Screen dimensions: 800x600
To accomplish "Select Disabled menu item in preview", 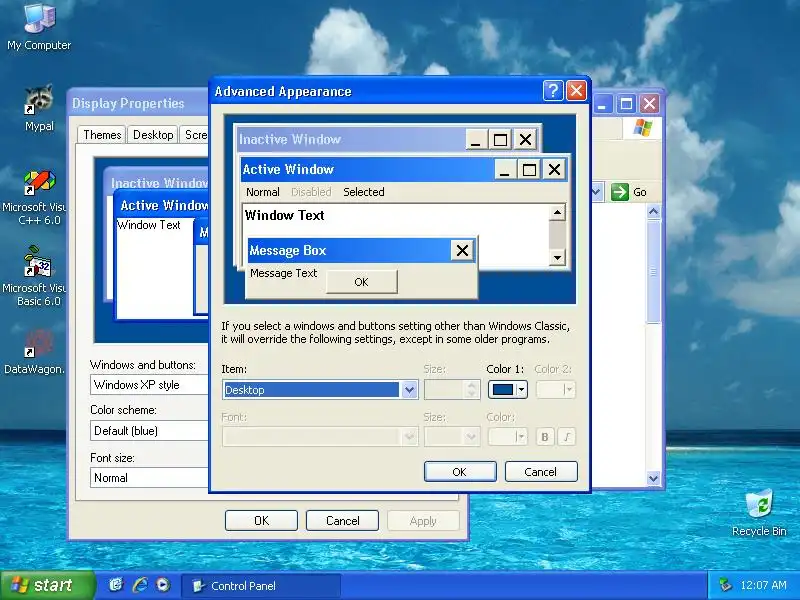I will tap(311, 192).
